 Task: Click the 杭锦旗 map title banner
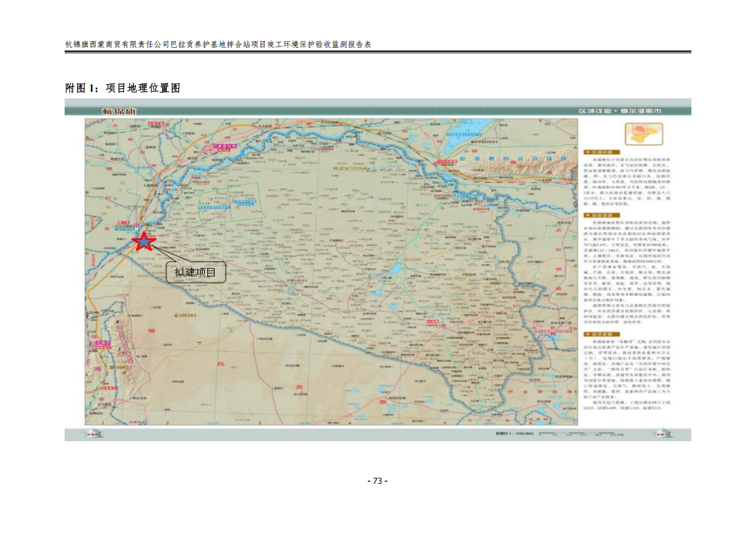[117, 111]
